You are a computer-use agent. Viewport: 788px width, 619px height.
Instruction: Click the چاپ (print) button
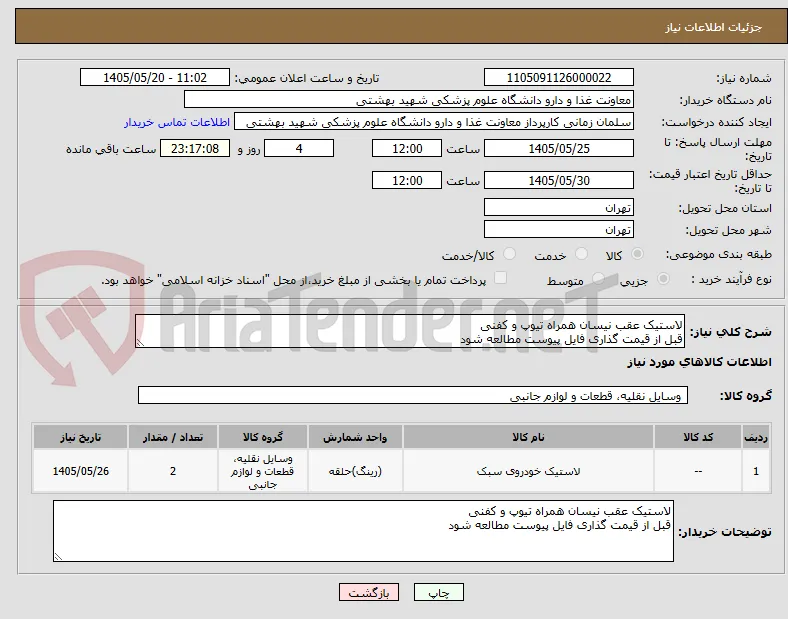438,592
